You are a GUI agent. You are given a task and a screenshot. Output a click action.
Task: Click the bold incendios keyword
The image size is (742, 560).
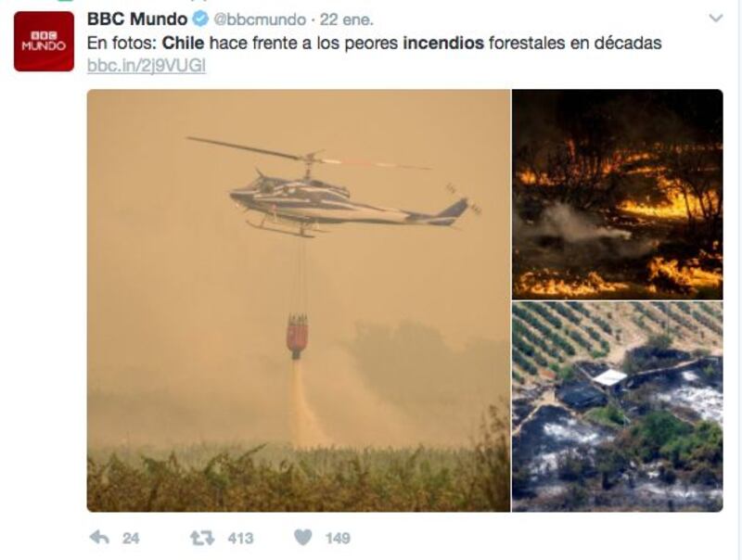(x=443, y=43)
